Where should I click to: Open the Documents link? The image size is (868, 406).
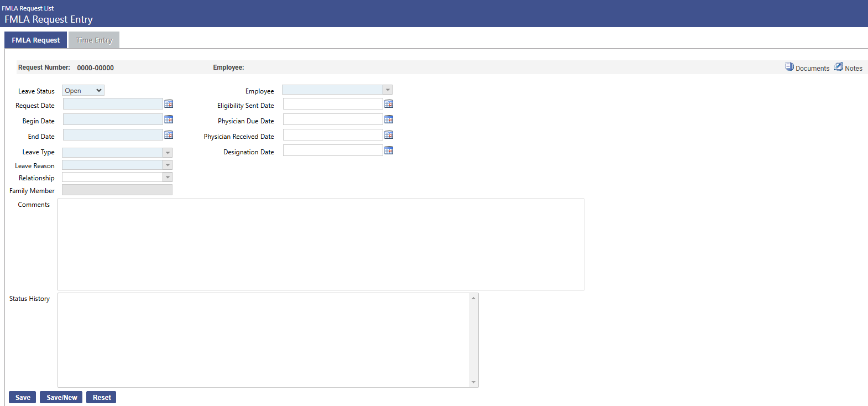pos(812,68)
